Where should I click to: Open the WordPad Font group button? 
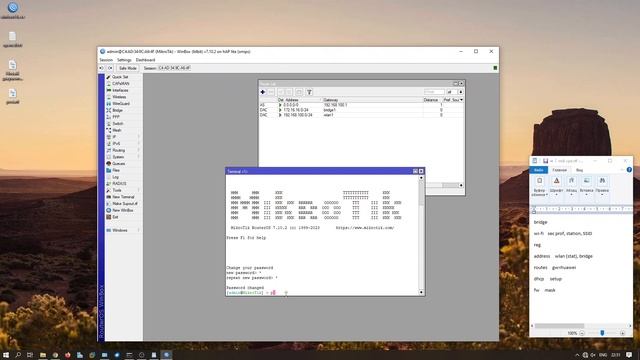[x=556, y=187]
